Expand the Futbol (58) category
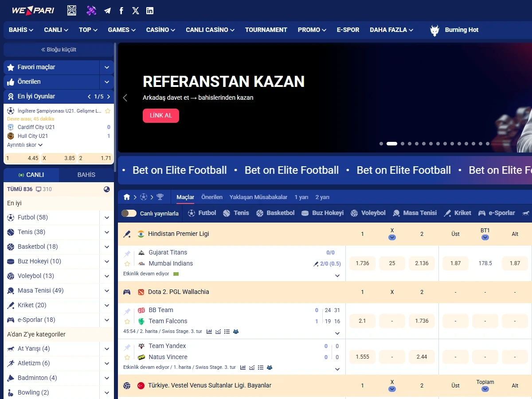The image size is (532, 399). pyautogui.click(x=107, y=218)
